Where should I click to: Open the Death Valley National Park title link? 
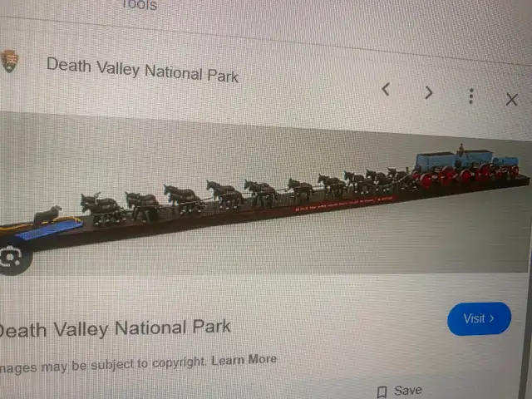pyautogui.click(x=115, y=328)
